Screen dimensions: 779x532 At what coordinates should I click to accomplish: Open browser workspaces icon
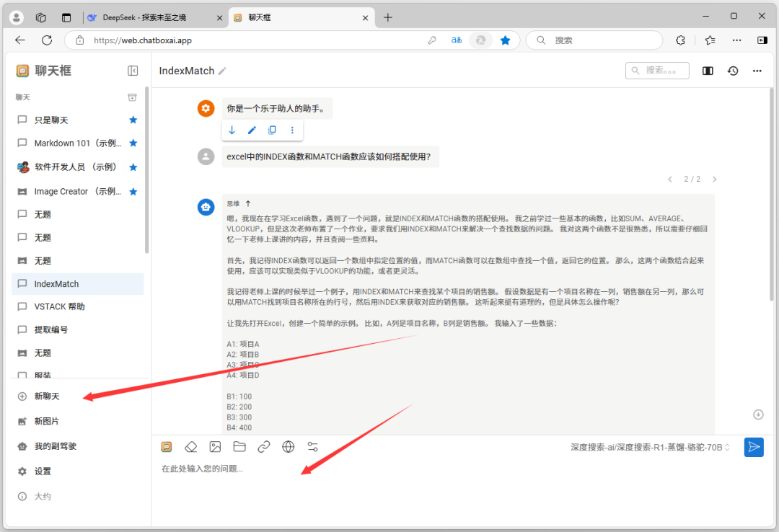tap(40, 17)
